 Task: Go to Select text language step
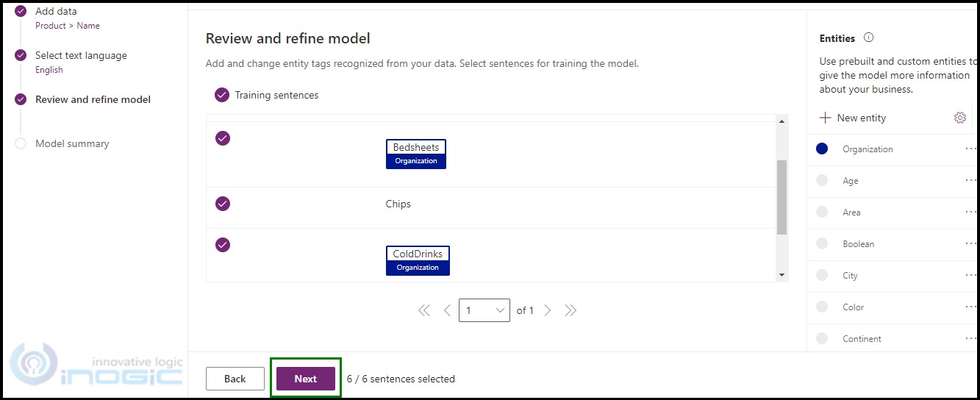(81, 56)
